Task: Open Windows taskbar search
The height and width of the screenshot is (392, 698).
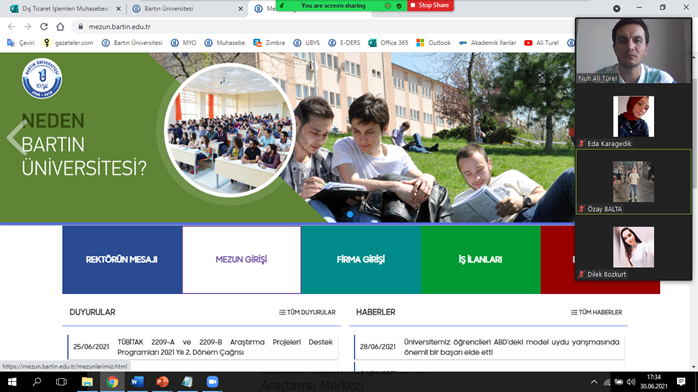Action: (37, 382)
